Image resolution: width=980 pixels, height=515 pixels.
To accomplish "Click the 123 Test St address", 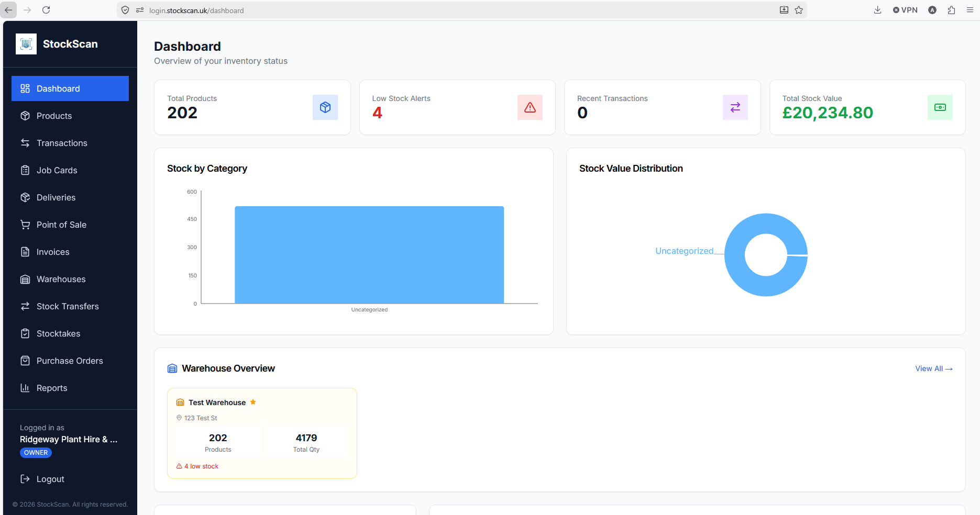I will click(201, 418).
